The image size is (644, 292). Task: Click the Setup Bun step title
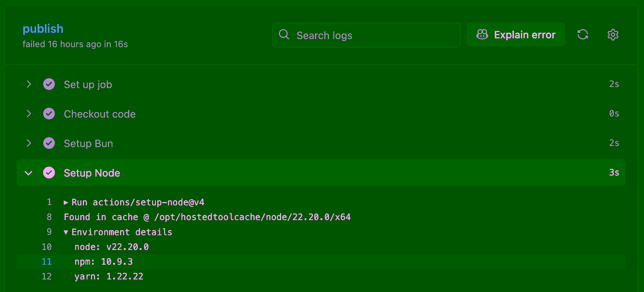click(88, 143)
